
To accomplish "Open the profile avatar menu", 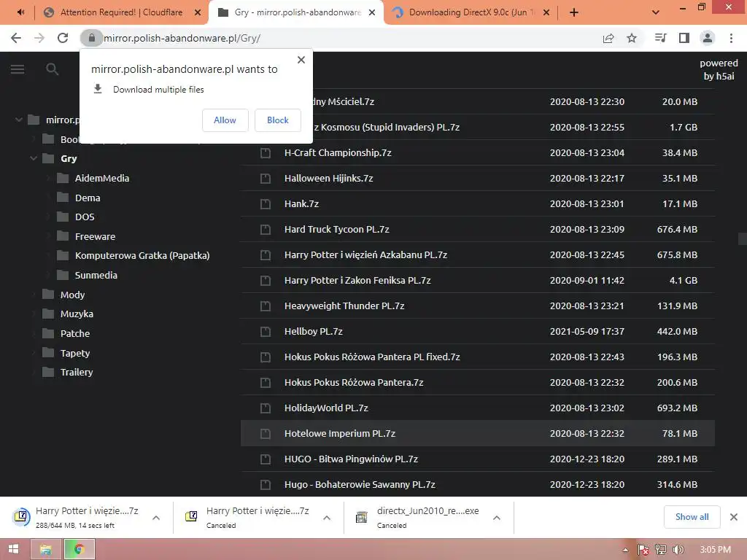I will click(x=708, y=38).
